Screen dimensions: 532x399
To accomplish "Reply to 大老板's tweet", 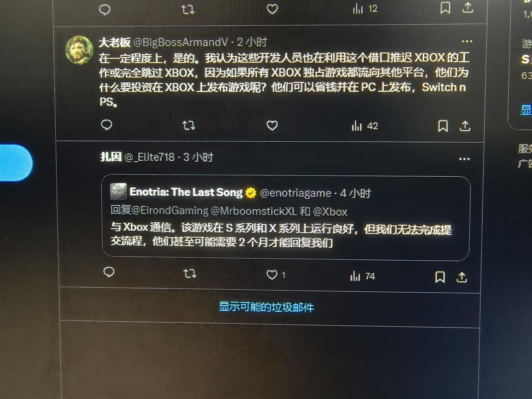I will pos(106,125).
